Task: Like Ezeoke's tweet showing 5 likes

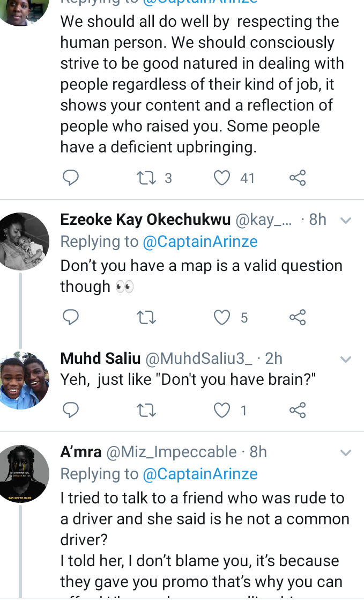Action: pos(222,318)
